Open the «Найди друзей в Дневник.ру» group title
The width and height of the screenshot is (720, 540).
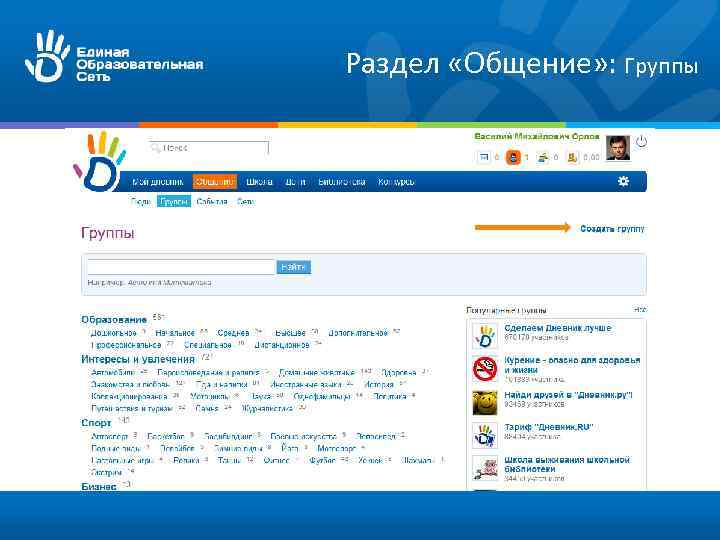point(568,395)
